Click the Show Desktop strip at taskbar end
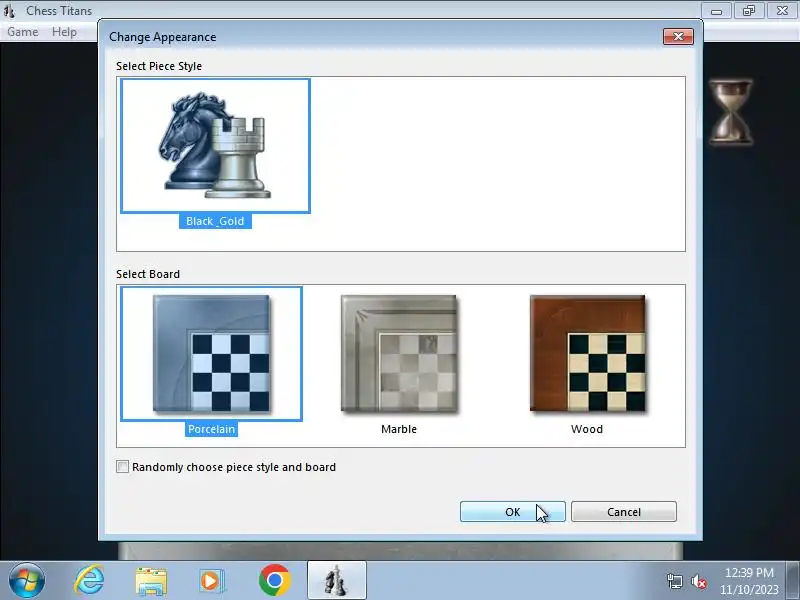Viewport: 800px width, 600px height. point(793,581)
